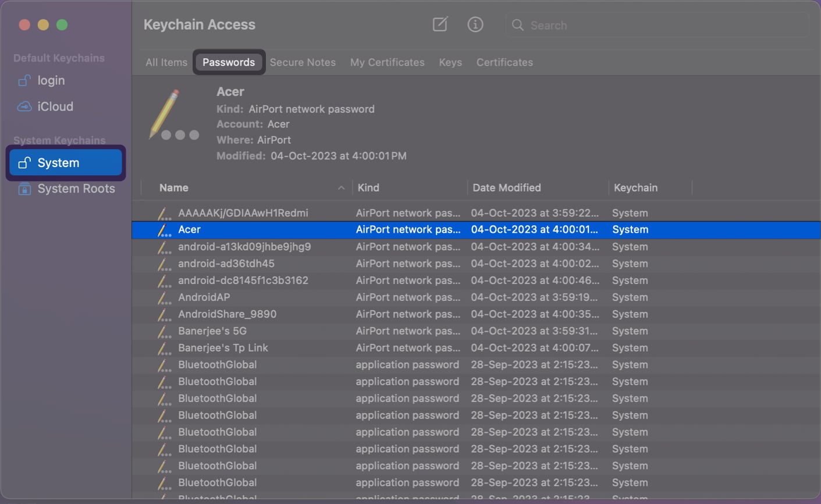The width and height of the screenshot is (821, 504).
Task: Click the pencil icon beside AndroidAP
Action: pyautogui.click(x=164, y=297)
